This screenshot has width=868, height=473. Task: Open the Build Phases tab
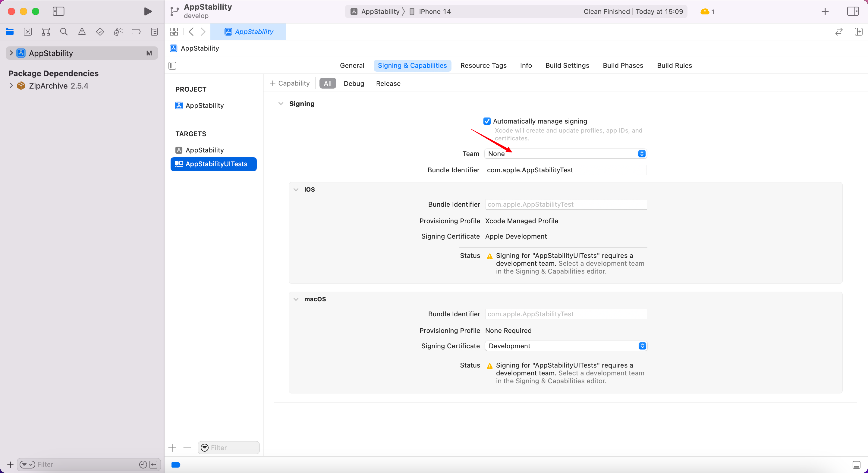coord(623,65)
